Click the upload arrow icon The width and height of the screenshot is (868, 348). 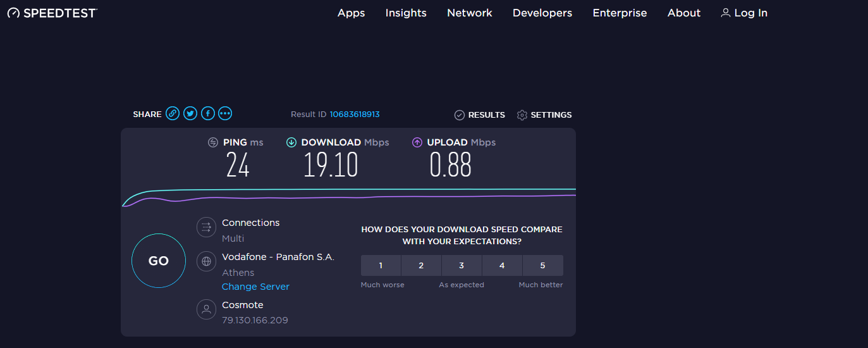pos(417,142)
